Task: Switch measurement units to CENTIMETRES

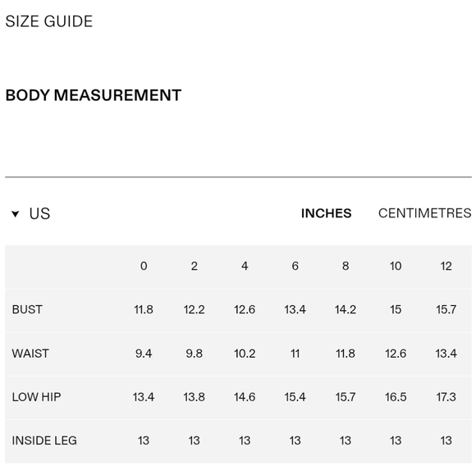Action: (424, 213)
